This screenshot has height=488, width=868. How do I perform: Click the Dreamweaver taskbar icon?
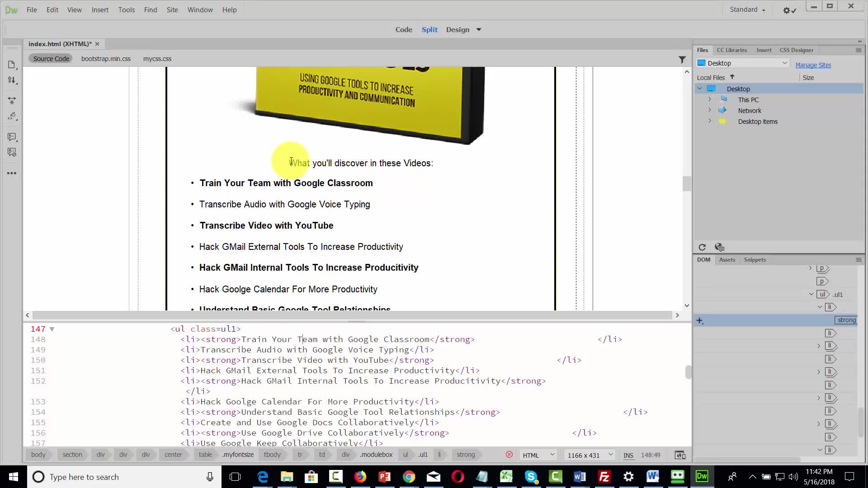tap(702, 477)
